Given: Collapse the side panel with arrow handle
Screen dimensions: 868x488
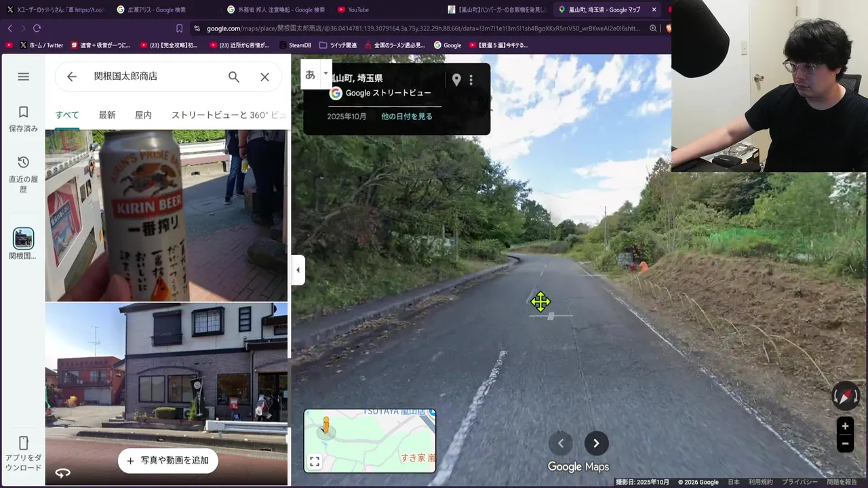Looking at the screenshot, I should [298, 270].
